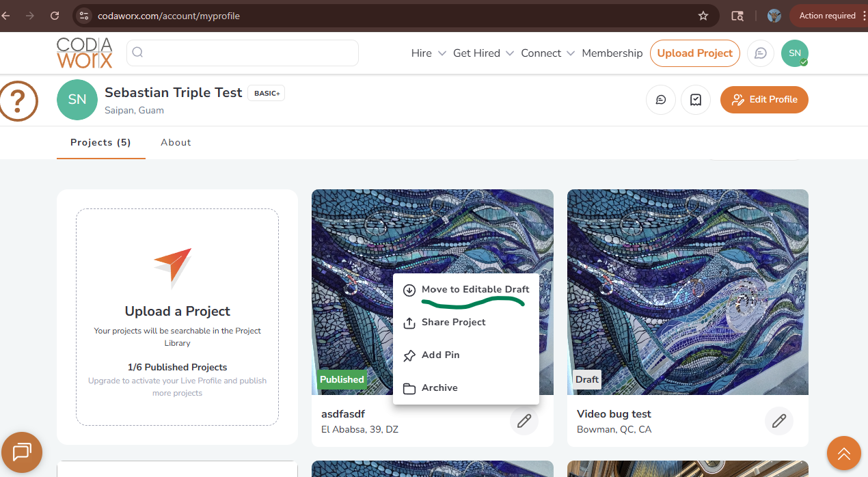The height and width of the screenshot is (477, 868).
Task: Open the profile message icon button
Action: point(661,100)
